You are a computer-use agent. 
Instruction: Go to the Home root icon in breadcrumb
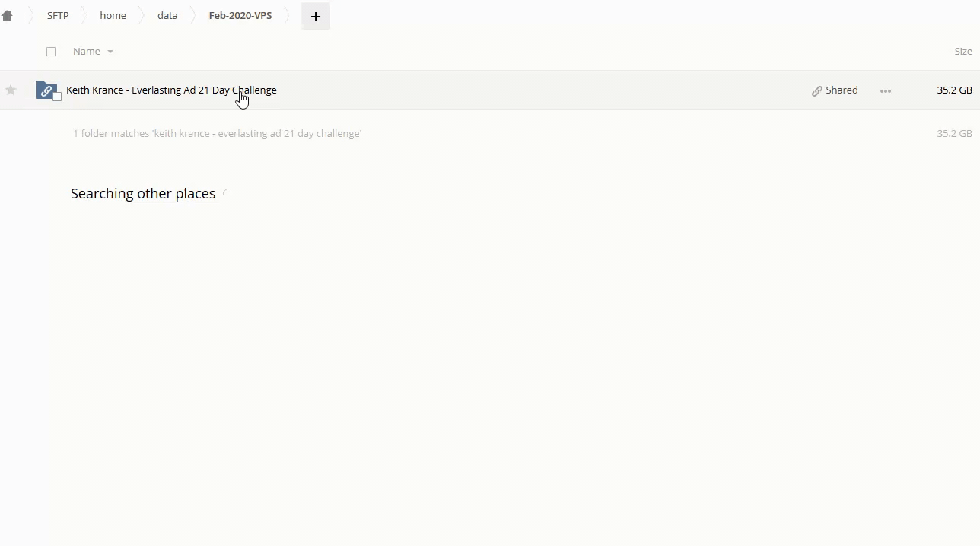(7, 16)
